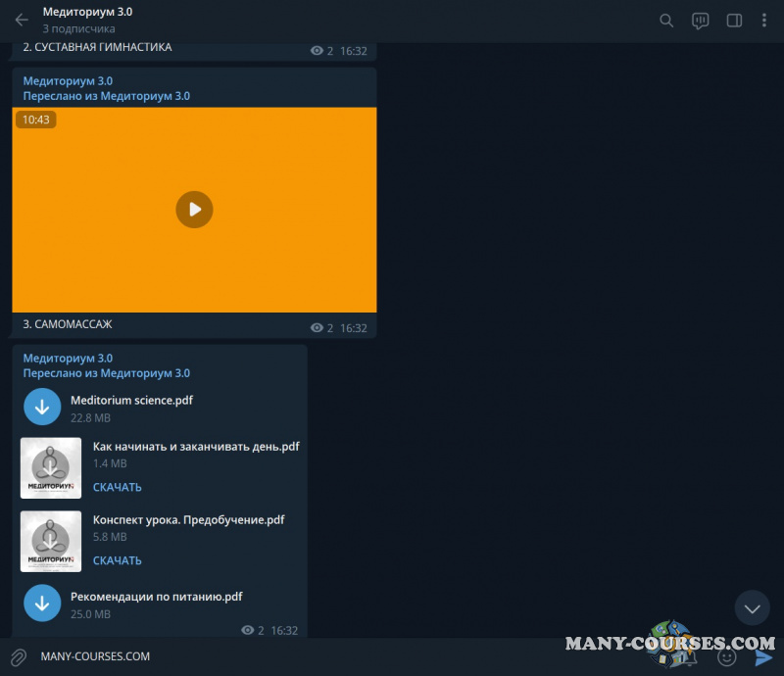Open the channel discussion comments icon

pos(700,21)
